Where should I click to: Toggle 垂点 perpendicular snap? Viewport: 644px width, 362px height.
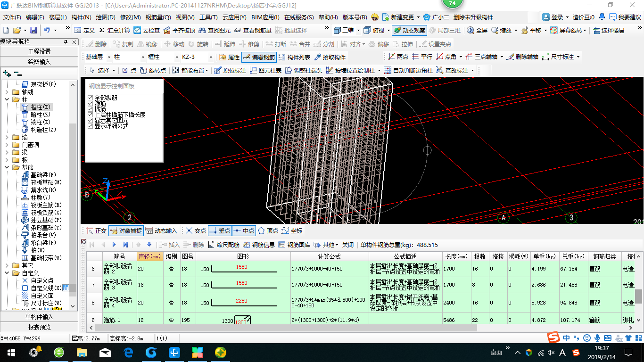[219, 231]
